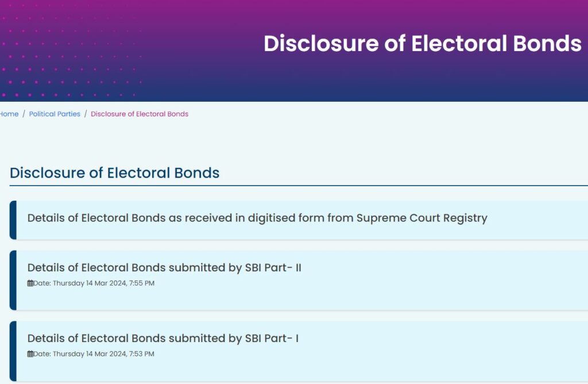
Task: Open Electoral Bonds submitted by SBI Part- I
Action: (x=163, y=338)
